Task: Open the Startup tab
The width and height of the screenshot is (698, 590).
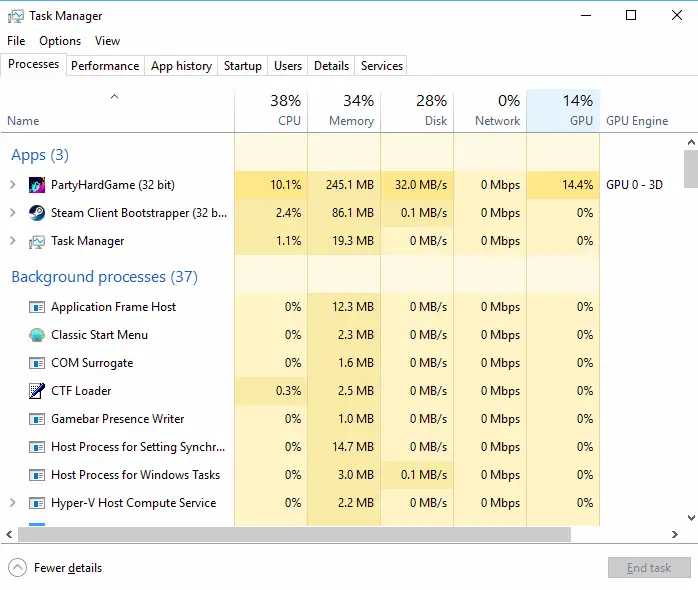Action: (242, 66)
